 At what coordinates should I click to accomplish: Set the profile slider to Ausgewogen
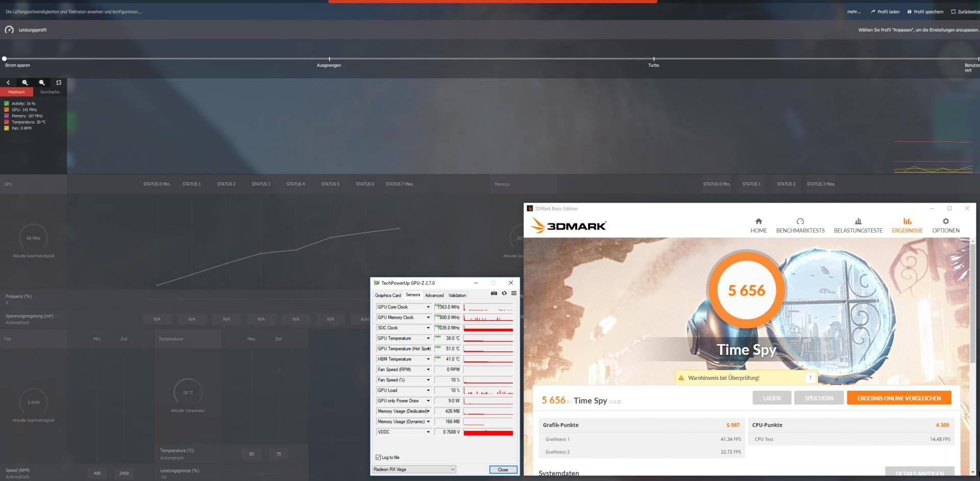pyautogui.click(x=329, y=59)
